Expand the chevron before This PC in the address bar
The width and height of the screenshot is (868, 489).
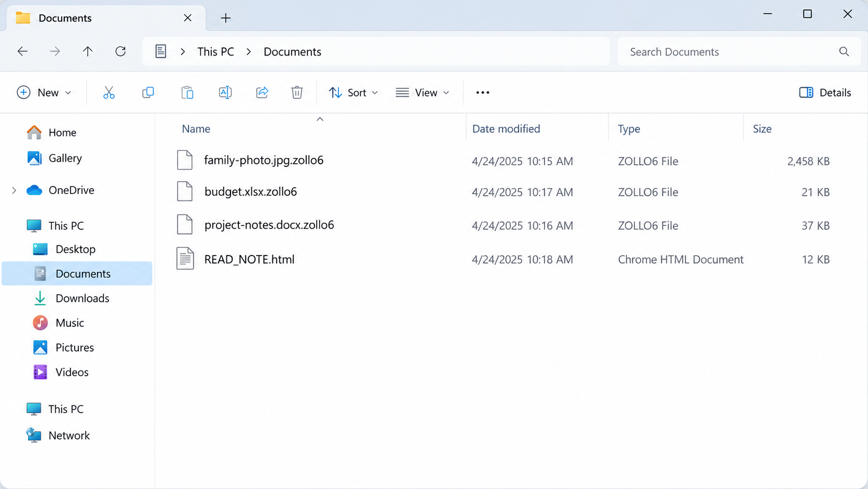pyautogui.click(x=183, y=51)
